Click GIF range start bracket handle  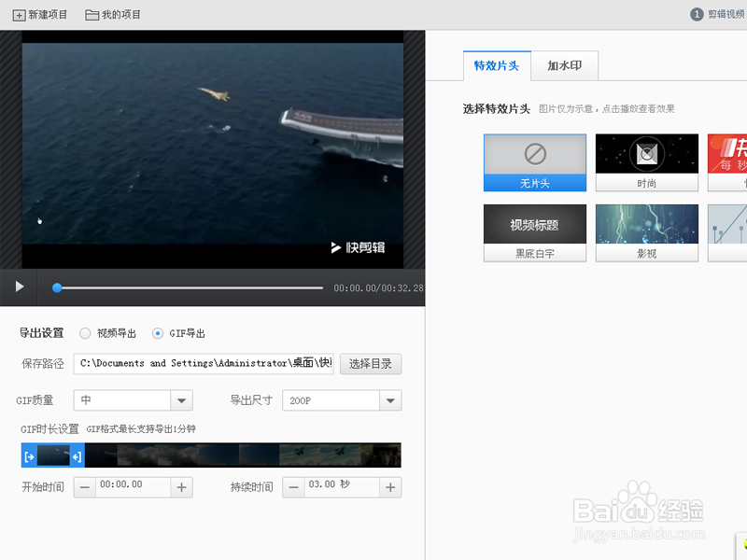[29, 457]
